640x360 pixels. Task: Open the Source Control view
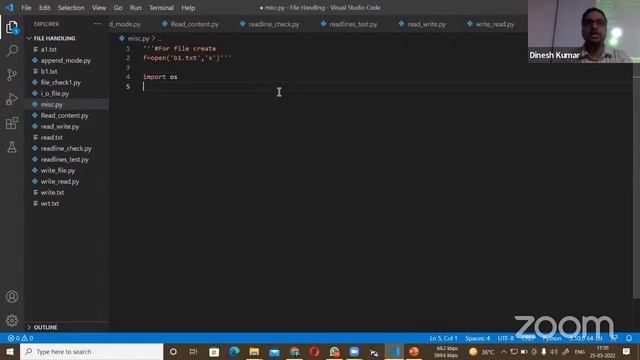click(x=12, y=75)
